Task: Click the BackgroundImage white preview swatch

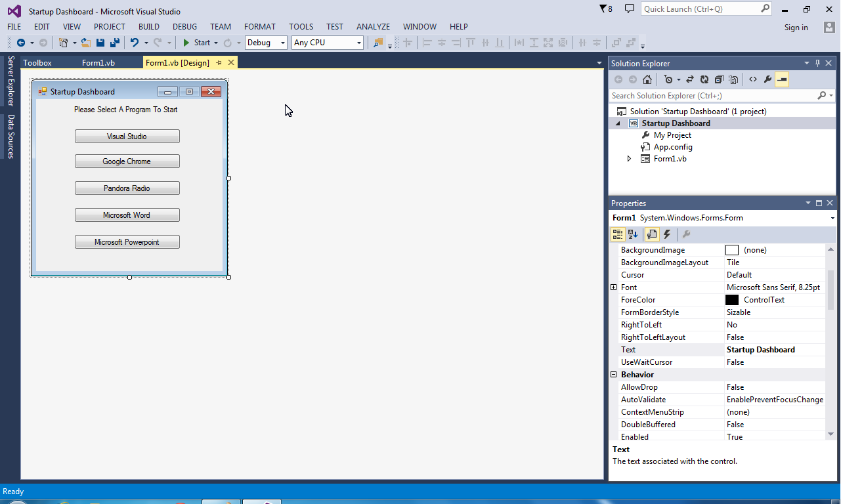Action: pos(732,250)
